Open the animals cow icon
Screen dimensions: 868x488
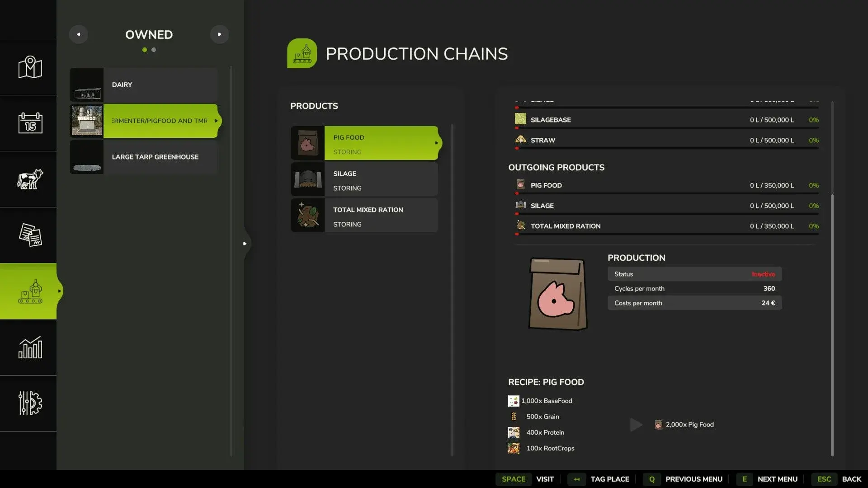click(30, 179)
